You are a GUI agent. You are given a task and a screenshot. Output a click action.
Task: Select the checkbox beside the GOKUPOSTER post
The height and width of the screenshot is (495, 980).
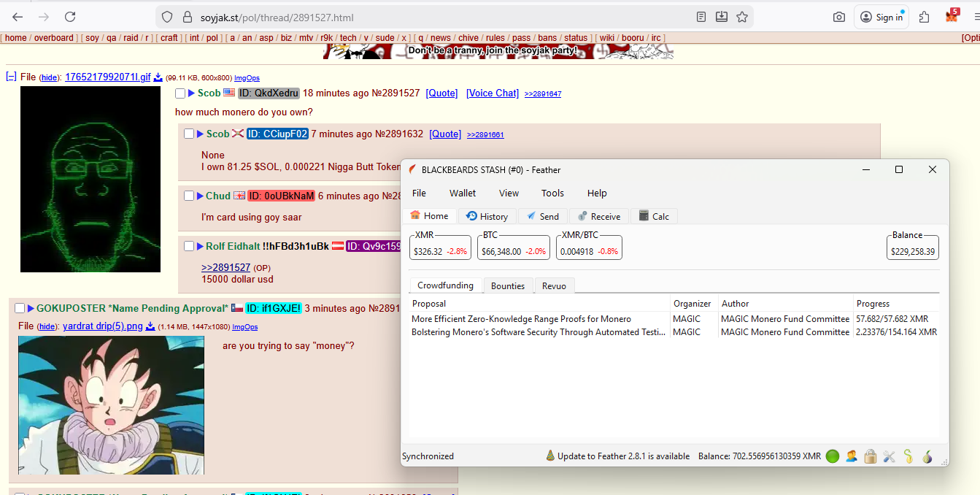pos(20,309)
